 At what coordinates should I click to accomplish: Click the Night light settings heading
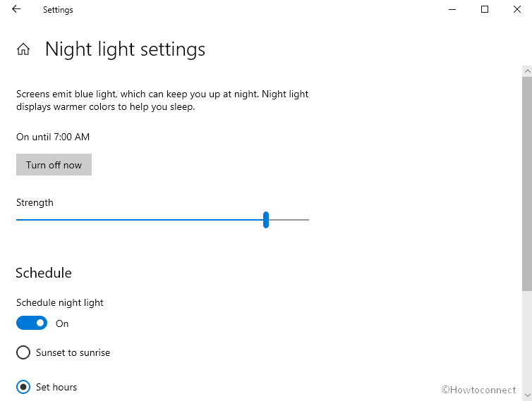[x=125, y=49]
